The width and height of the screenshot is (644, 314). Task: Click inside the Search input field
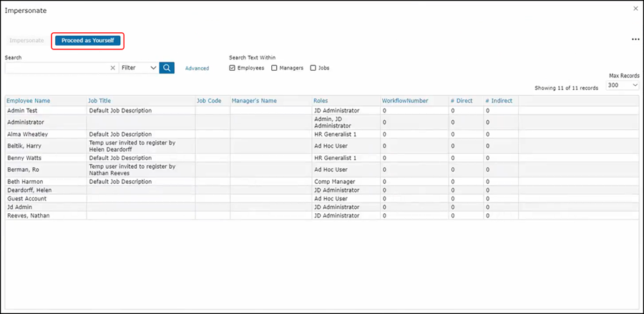(x=56, y=68)
